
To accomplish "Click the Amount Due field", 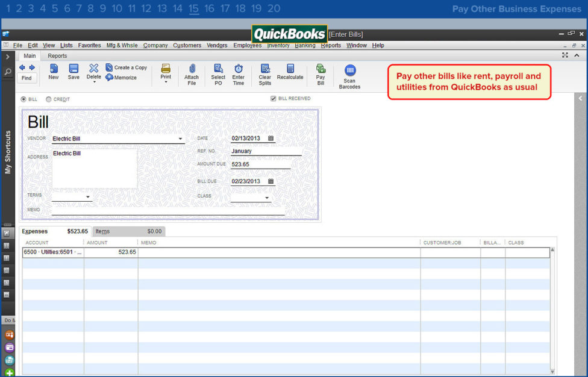I will [x=261, y=164].
